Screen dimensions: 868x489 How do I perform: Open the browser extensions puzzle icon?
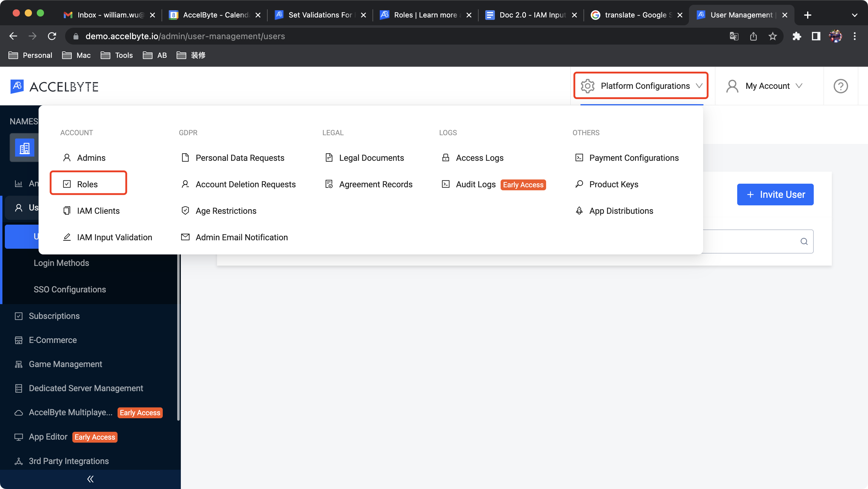click(x=797, y=36)
